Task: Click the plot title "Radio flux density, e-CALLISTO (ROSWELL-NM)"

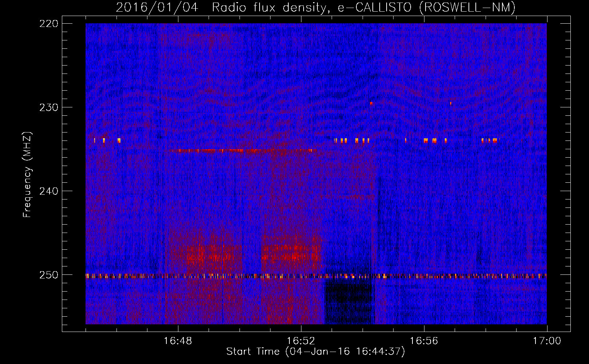Action: tap(364, 7)
